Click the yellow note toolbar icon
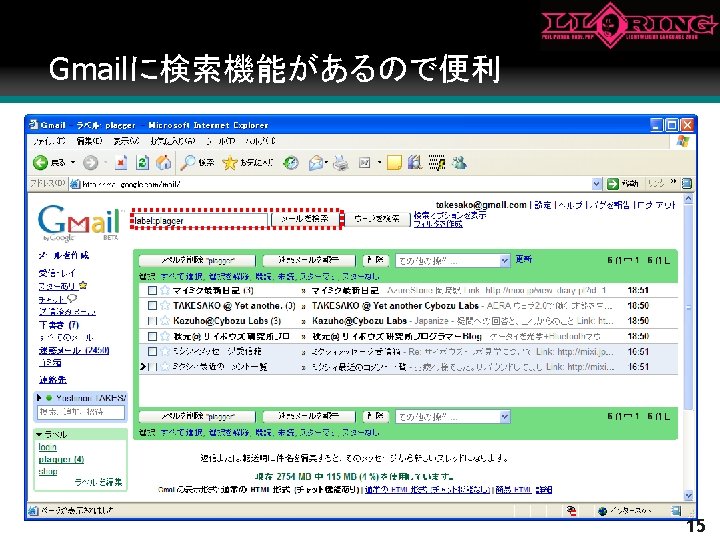The image size is (720, 540). (394, 163)
